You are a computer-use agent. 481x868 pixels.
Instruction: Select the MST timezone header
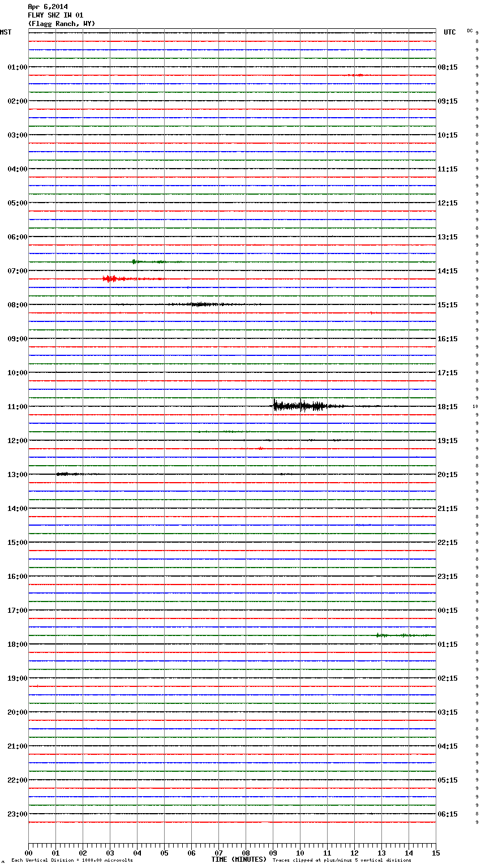[6, 32]
